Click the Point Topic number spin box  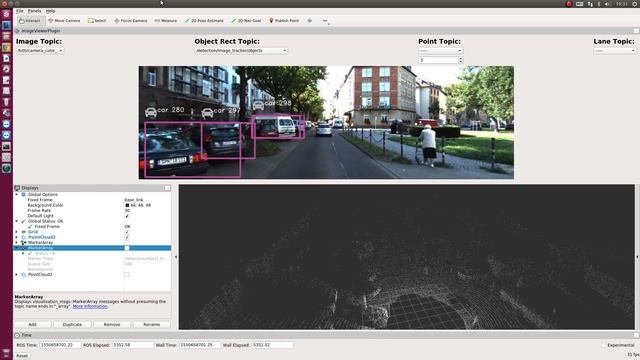pos(440,60)
